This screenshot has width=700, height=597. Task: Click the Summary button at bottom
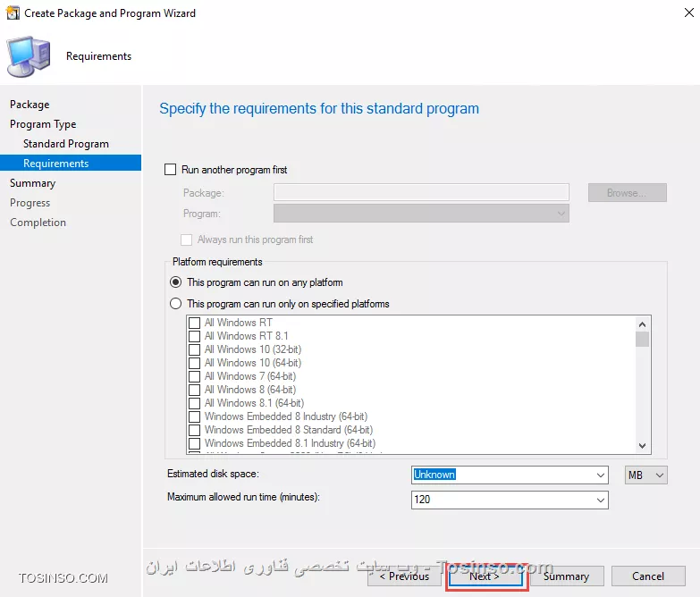(567, 576)
